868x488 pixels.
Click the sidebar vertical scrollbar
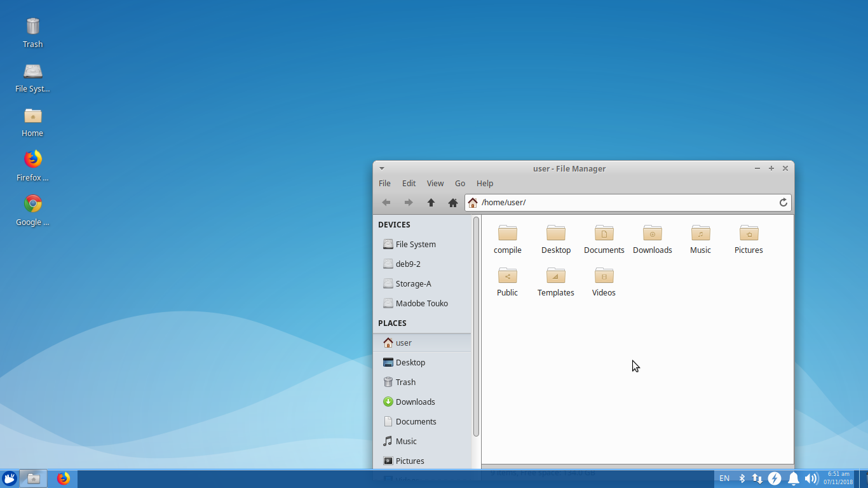click(x=476, y=327)
